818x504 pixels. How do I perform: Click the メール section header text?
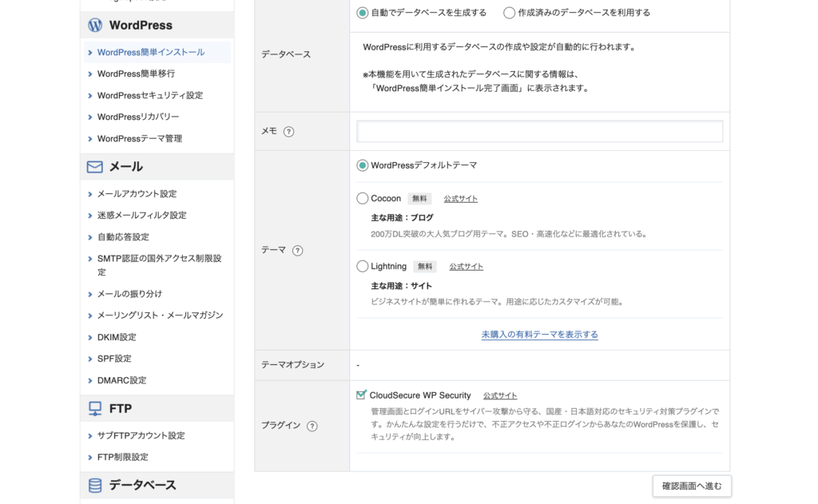coord(125,167)
